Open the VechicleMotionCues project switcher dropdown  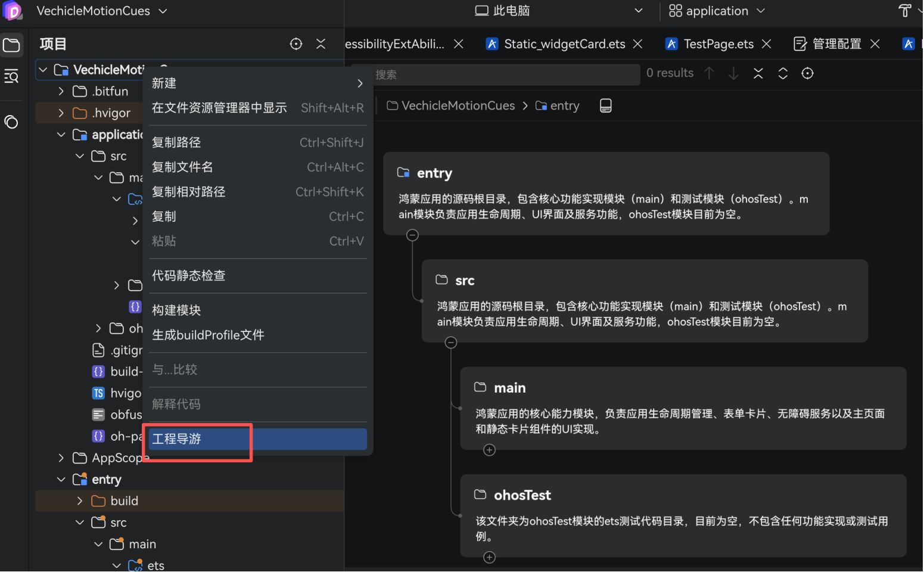coord(101,11)
